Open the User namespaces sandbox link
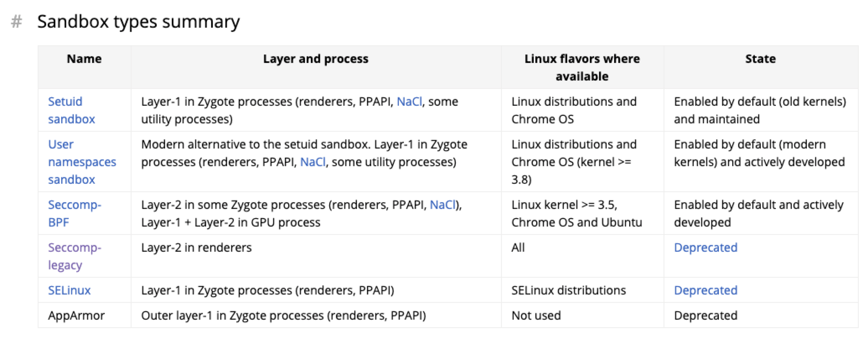Image resolution: width=868 pixels, height=344 pixels. coord(82,162)
